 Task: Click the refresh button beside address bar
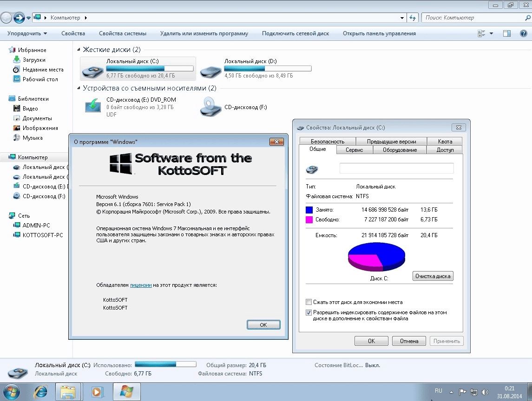413,18
